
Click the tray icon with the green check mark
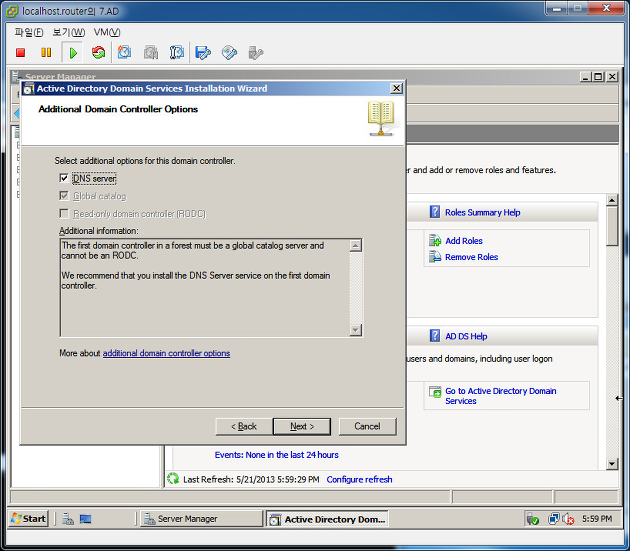pos(533,519)
